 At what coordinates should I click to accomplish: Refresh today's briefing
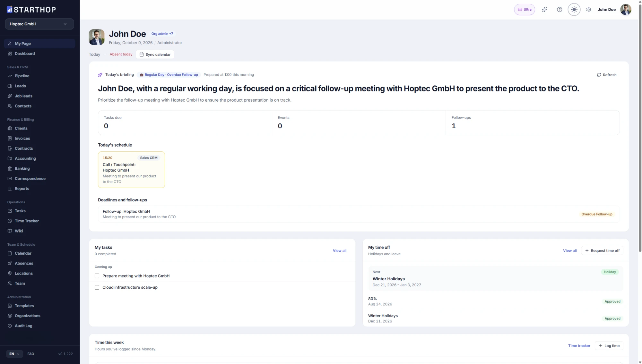click(x=607, y=75)
